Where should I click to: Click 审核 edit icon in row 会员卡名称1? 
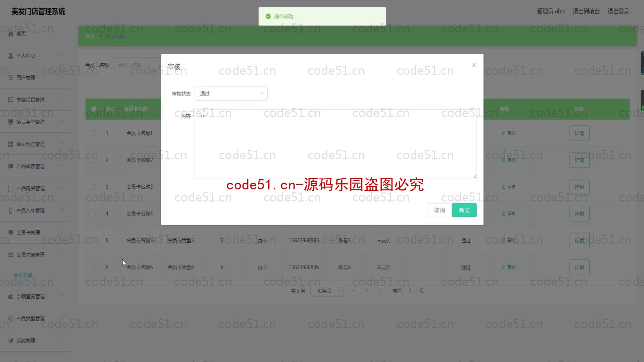pos(503,133)
